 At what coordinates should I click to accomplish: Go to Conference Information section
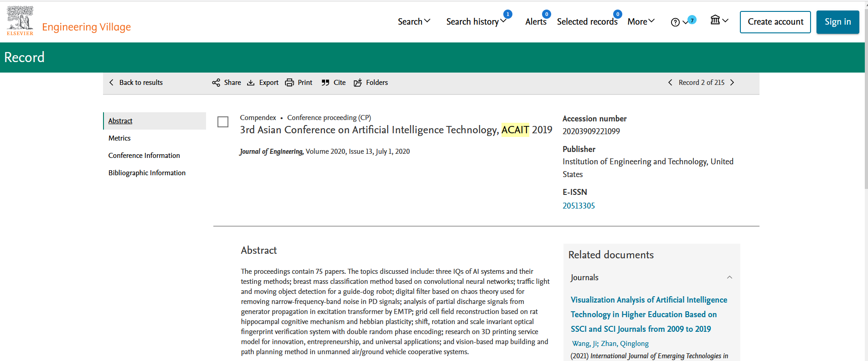tap(144, 156)
